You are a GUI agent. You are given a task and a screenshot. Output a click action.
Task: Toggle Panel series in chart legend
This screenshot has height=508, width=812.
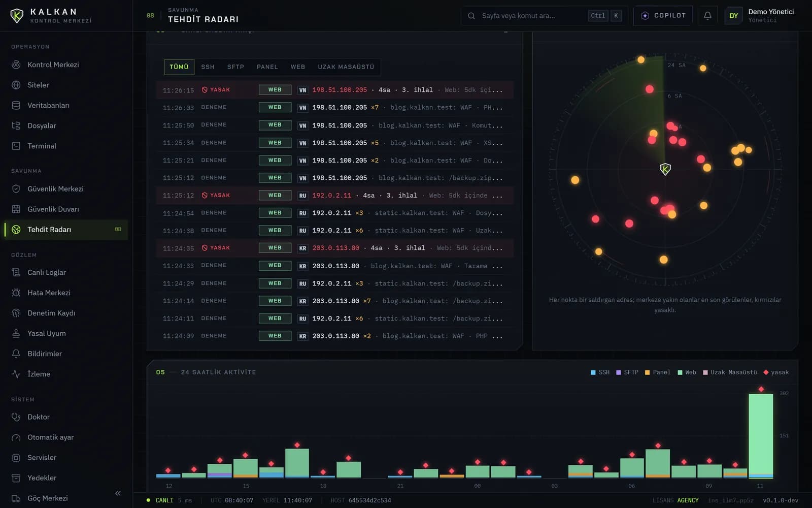pos(657,372)
